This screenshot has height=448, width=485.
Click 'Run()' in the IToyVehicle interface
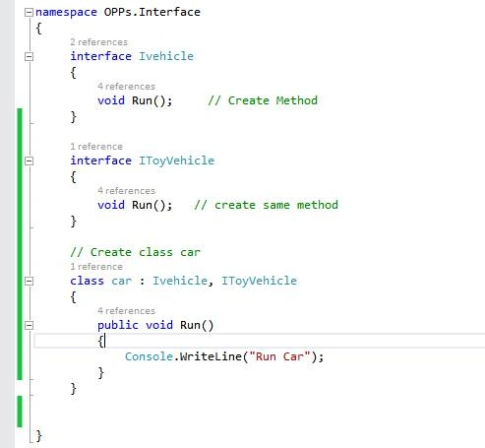[149, 205]
